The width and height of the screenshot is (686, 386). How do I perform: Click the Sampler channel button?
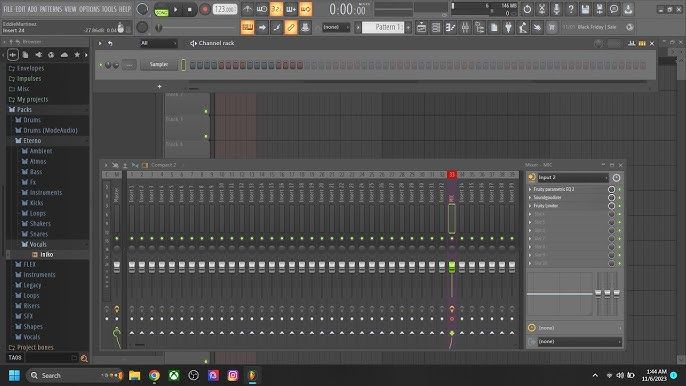point(159,64)
